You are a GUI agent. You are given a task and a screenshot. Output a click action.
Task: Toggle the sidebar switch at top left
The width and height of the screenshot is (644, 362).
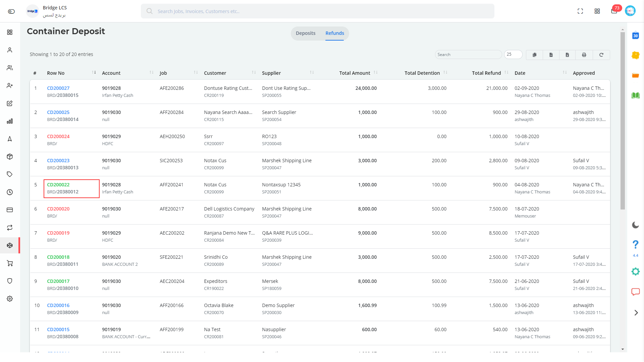pos(11,11)
